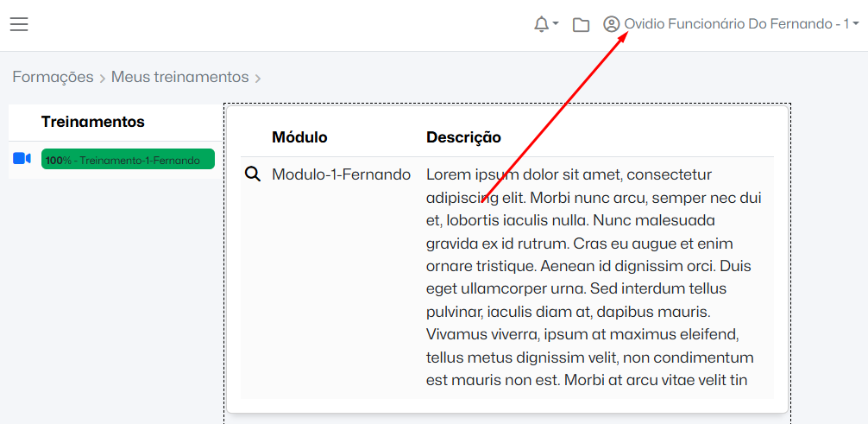Click the magnifier icon beside Modulo-1-Fernando
This screenshot has height=424, width=868.
point(253,174)
